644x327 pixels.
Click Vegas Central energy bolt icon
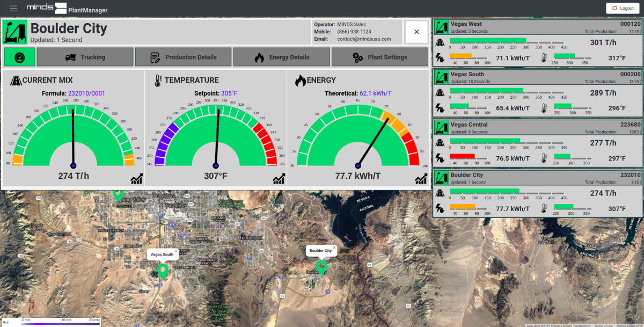pos(440,158)
